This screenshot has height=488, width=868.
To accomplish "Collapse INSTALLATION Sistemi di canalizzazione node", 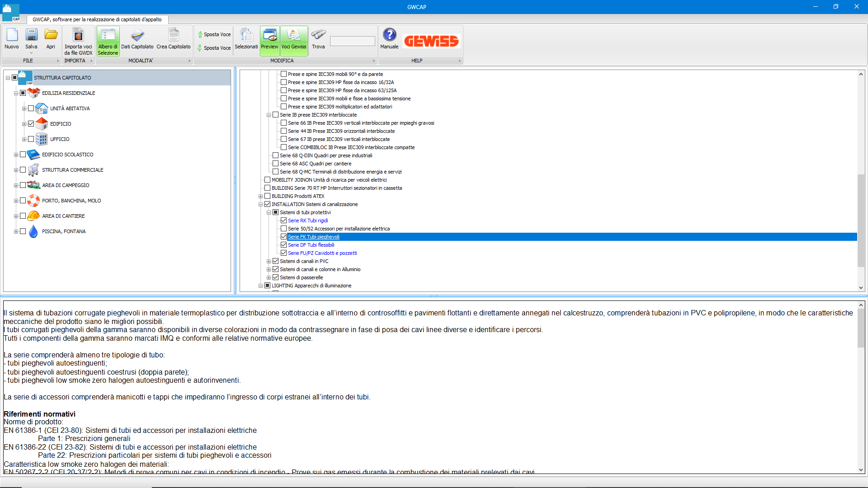I will (x=260, y=204).
